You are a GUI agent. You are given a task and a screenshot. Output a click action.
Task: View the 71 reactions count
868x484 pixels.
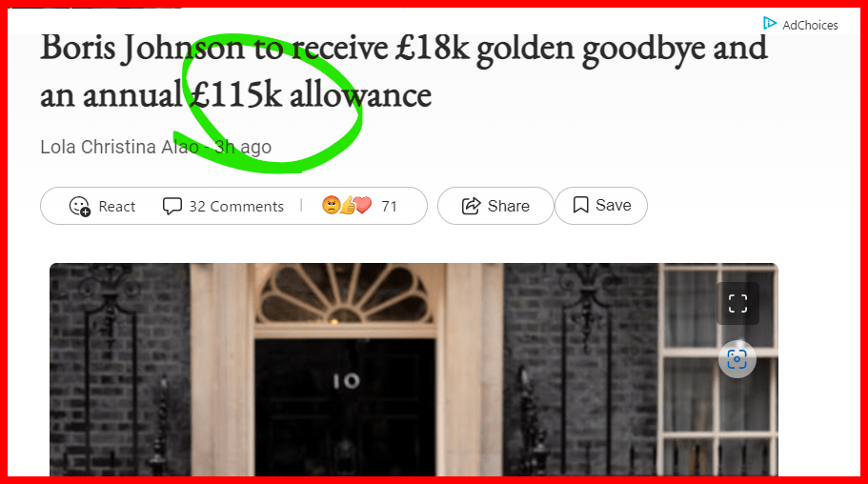[389, 207]
